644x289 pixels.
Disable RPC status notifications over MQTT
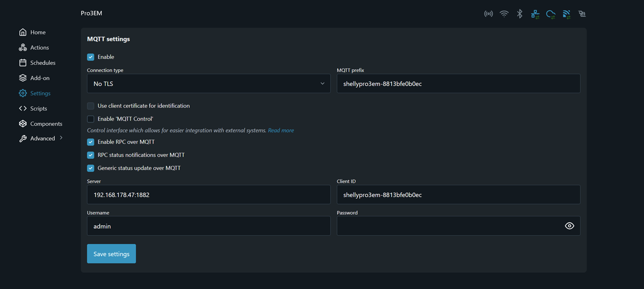pyautogui.click(x=91, y=155)
